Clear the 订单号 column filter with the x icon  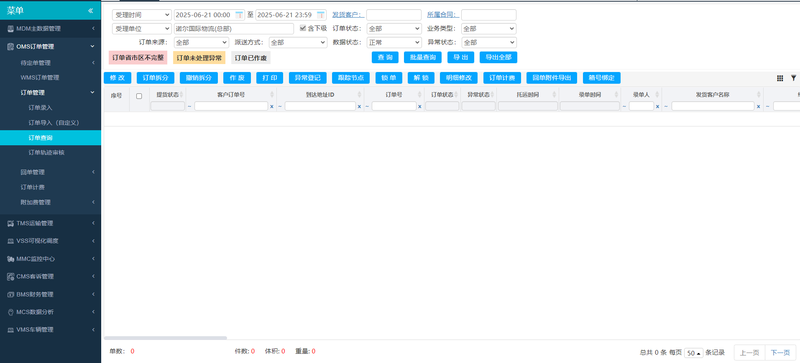pyautogui.click(x=419, y=106)
